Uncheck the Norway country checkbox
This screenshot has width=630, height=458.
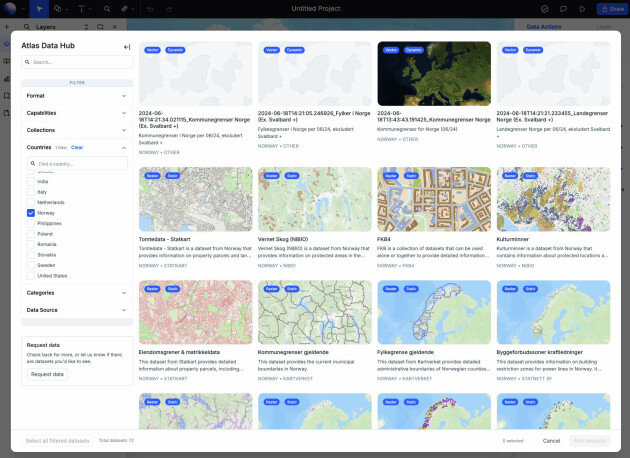coord(31,213)
